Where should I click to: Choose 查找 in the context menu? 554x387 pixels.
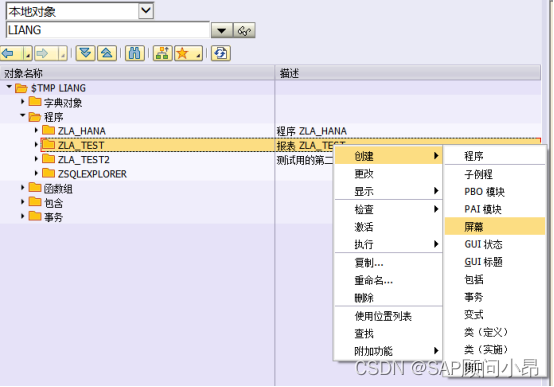(x=388, y=333)
